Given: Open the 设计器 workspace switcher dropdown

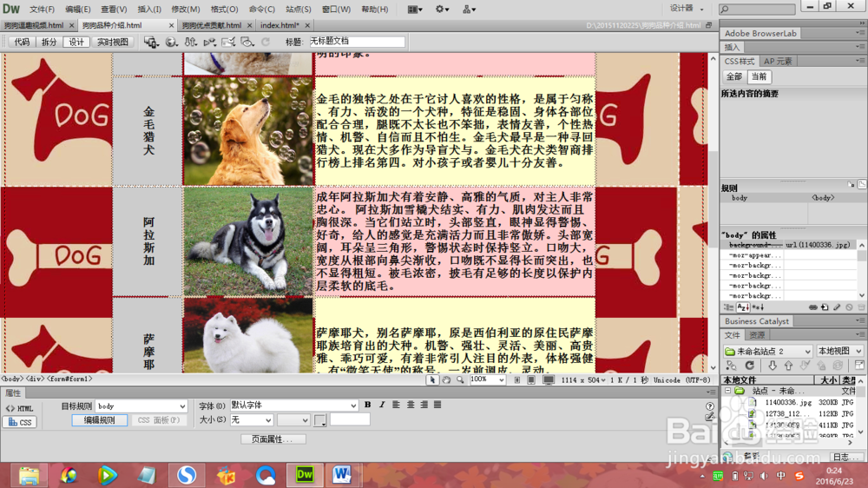Looking at the screenshot, I should point(687,9).
